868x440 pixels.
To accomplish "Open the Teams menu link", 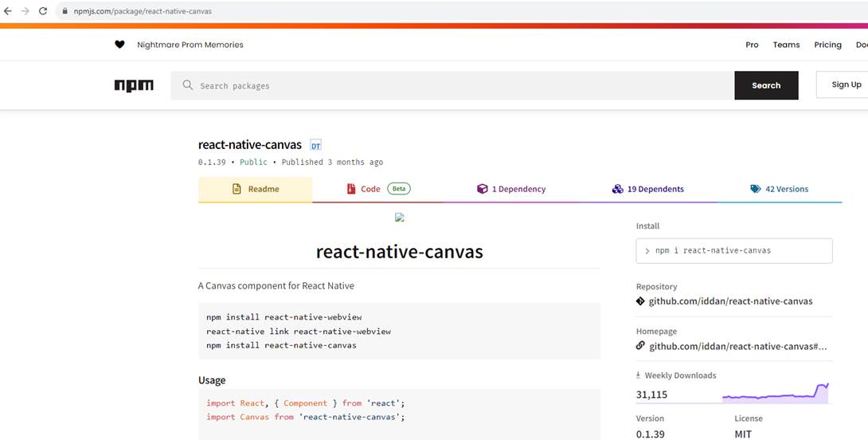I will (x=786, y=45).
